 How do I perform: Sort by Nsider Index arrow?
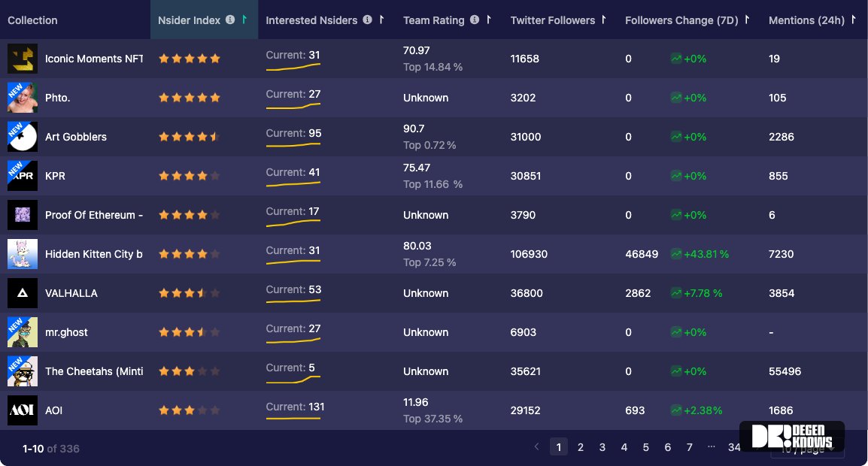[x=244, y=20]
